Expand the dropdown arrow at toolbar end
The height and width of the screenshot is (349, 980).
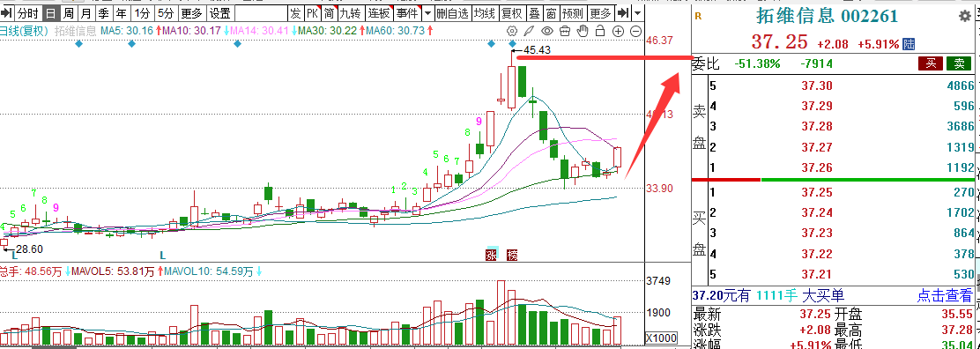click(637, 13)
